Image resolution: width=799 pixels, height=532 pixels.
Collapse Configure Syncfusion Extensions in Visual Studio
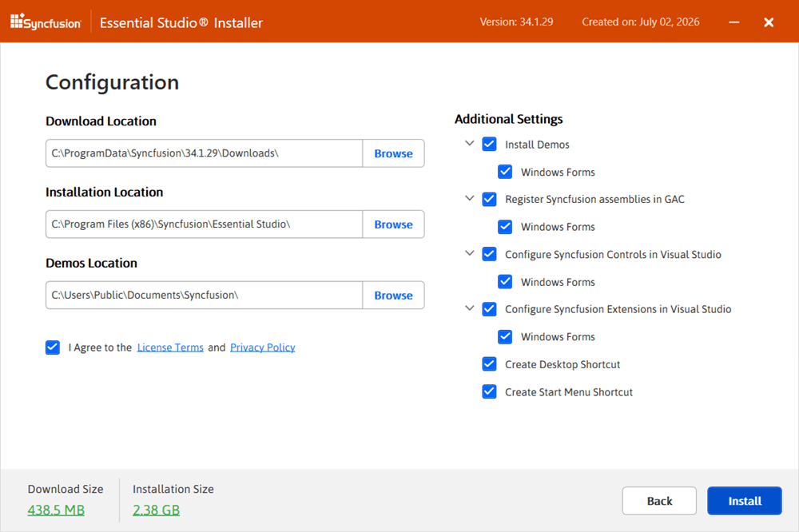click(x=469, y=308)
